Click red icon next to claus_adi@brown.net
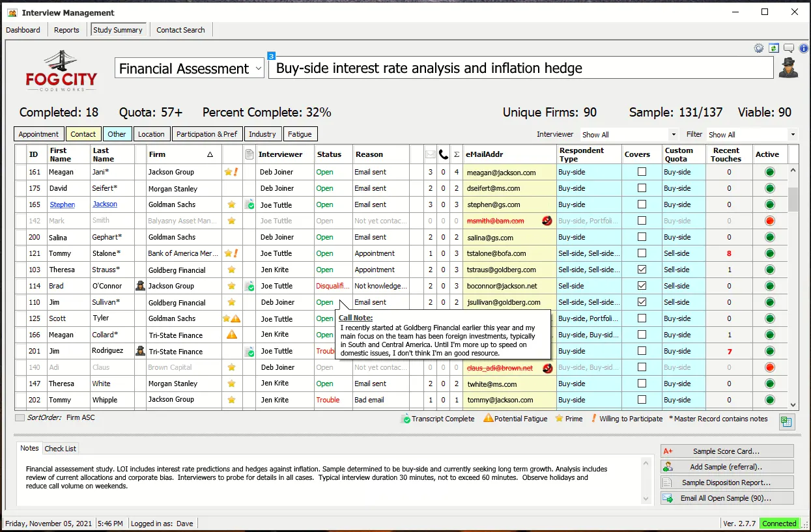 547,368
